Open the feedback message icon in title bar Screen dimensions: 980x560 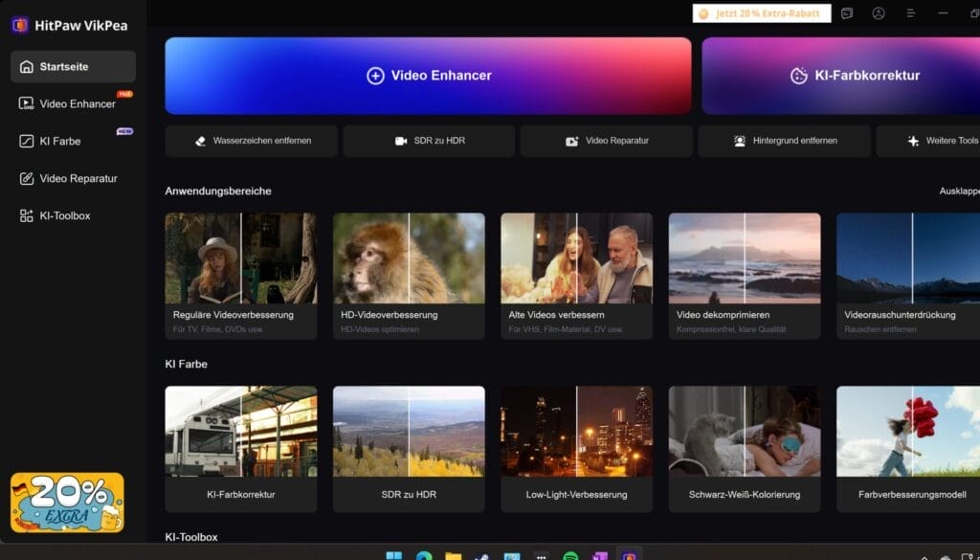pyautogui.click(x=847, y=13)
